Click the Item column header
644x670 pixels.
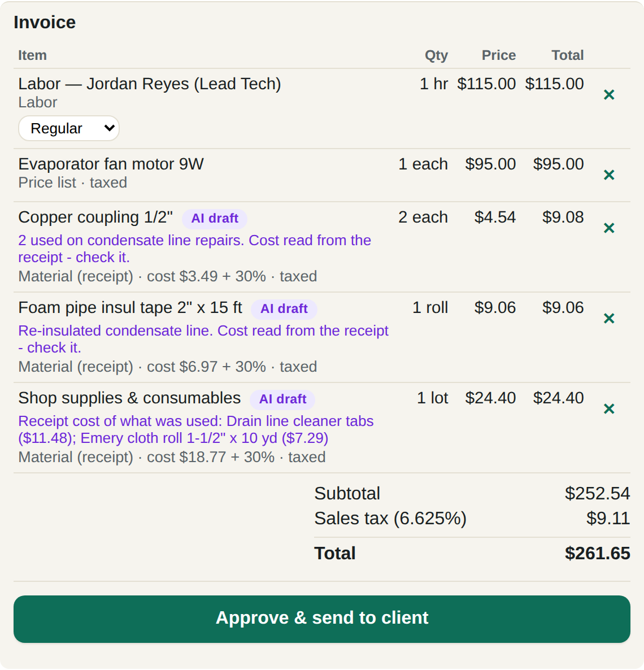pos(32,55)
